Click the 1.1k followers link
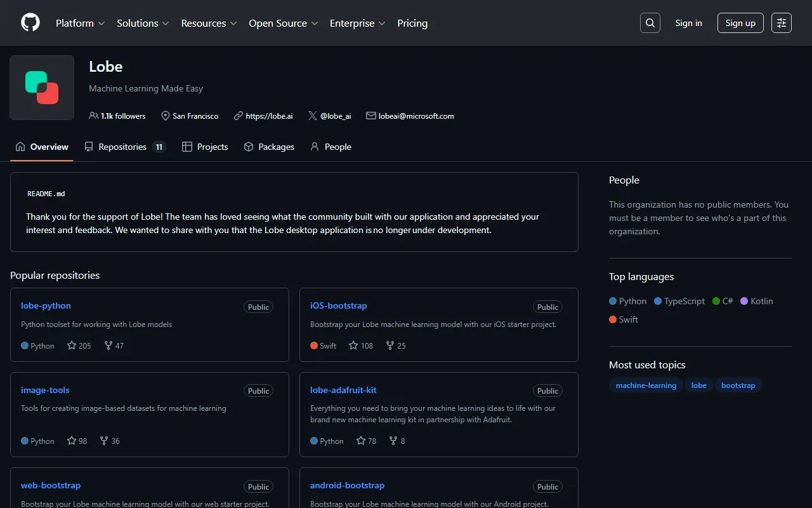Viewport: 812px width, 508px height. tap(118, 116)
